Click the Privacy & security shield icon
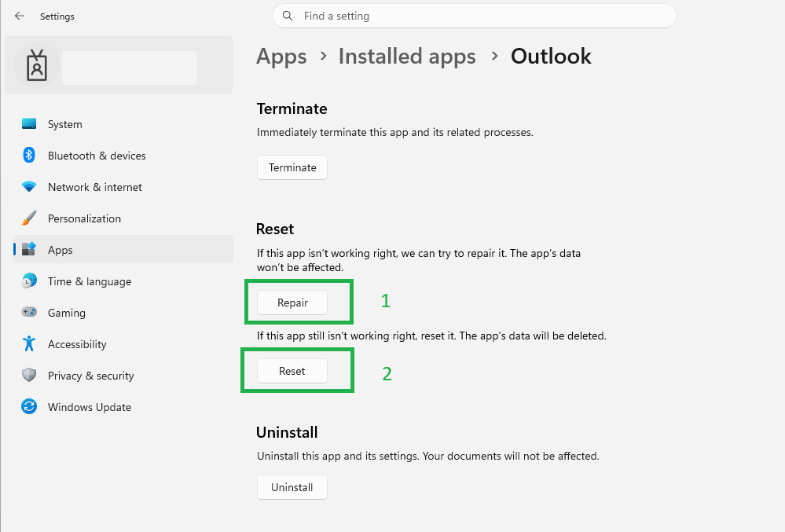 (29, 376)
